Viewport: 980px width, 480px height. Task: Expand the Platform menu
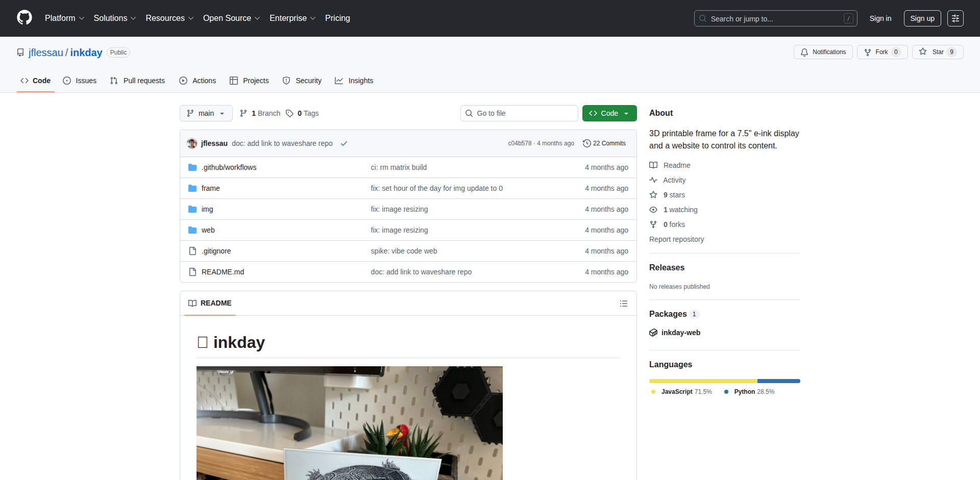pos(64,18)
